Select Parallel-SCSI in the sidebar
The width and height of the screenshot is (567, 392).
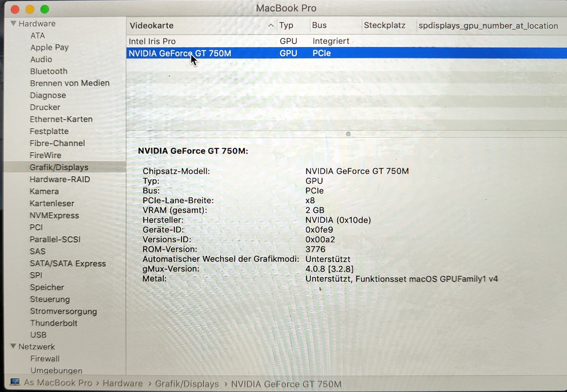(55, 239)
